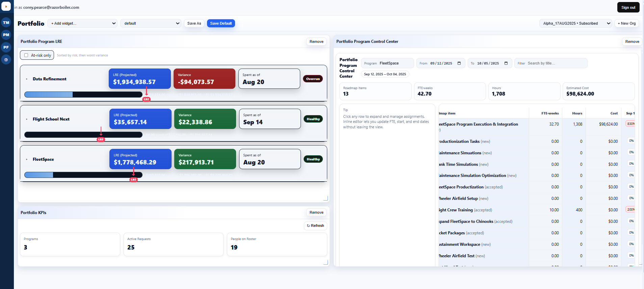Open the PM sidebar module
This screenshot has width=644, height=289.
[x=6, y=35]
